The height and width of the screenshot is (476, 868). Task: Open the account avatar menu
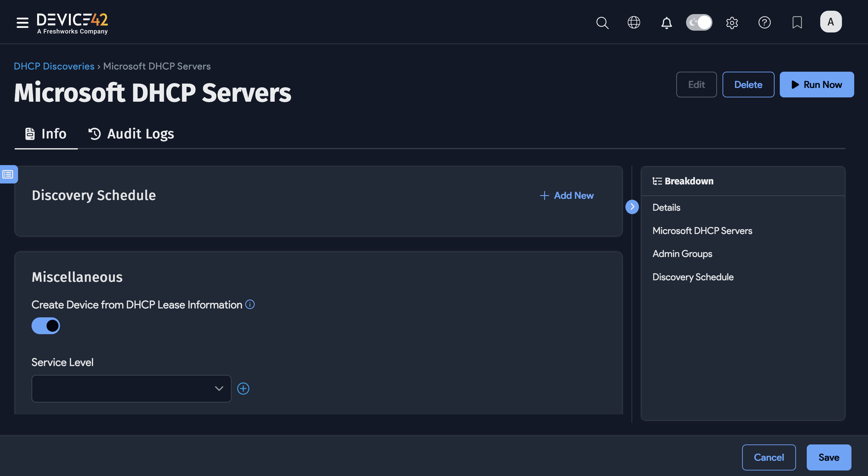(x=831, y=21)
